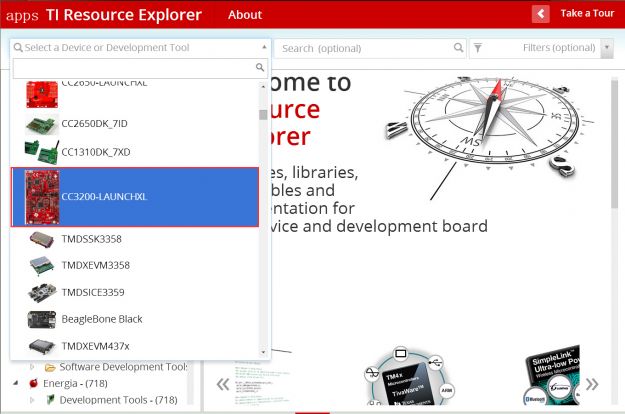Choose the highlighted CC3200-LAUNCHXL entry
The width and height of the screenshot is (625, 414).
135,197
